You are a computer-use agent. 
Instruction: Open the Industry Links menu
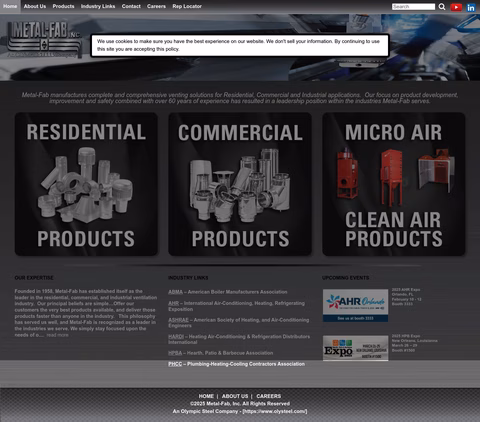[x=98, y=6]
